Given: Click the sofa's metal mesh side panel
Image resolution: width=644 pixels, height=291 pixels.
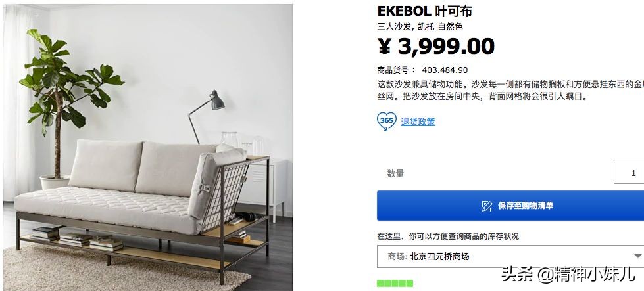Looking at the screenshot, I should click(224, 196).
